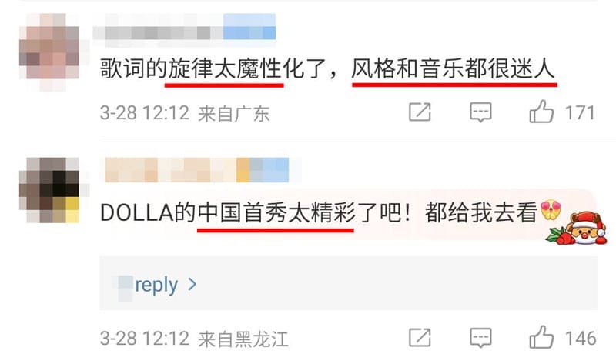Open the reply link under DOLLA comment
Screen dimensions: 616x364
[156, 285]
